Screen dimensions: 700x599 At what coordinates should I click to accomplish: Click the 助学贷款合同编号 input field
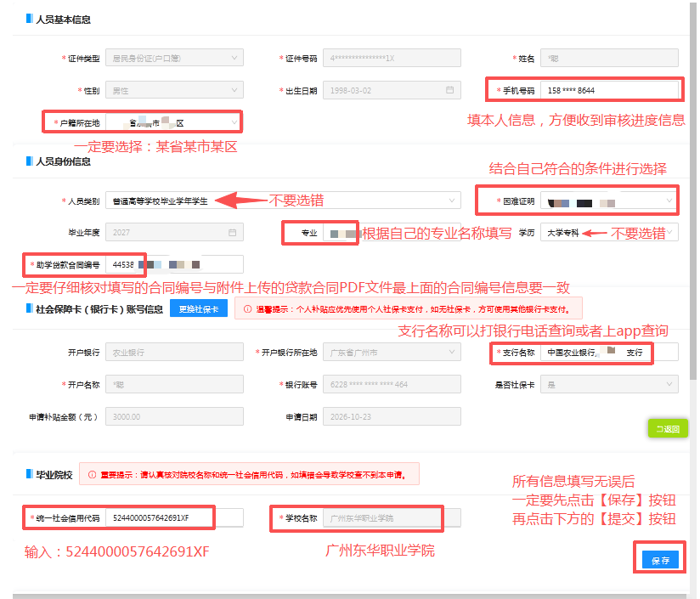point(174,264)
